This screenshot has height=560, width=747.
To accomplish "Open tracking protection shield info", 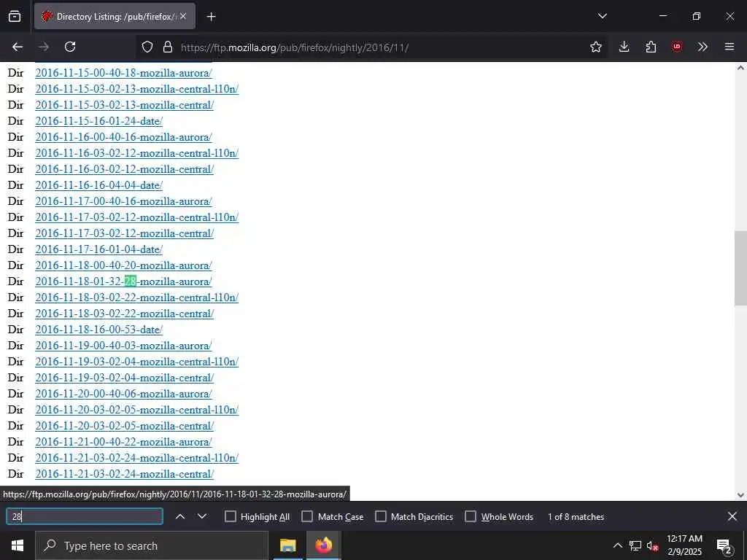I will click(147, 47).
